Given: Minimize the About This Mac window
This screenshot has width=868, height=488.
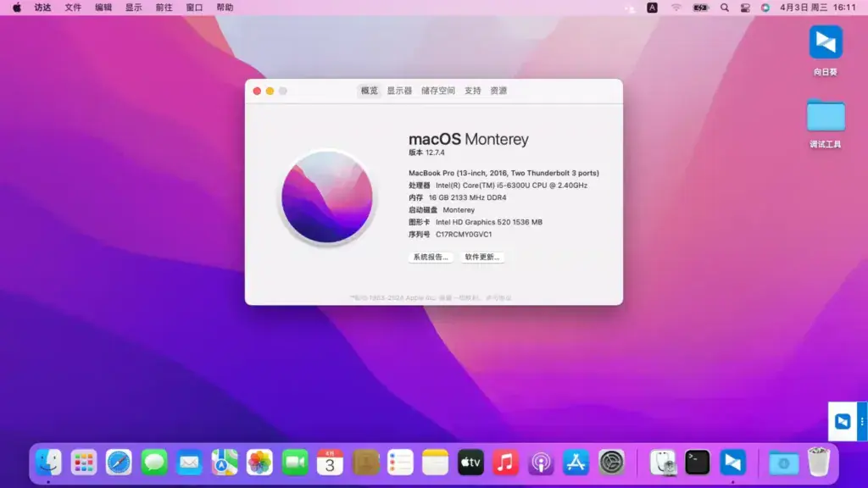Looking at the screenshot, I should click(270, 91).
